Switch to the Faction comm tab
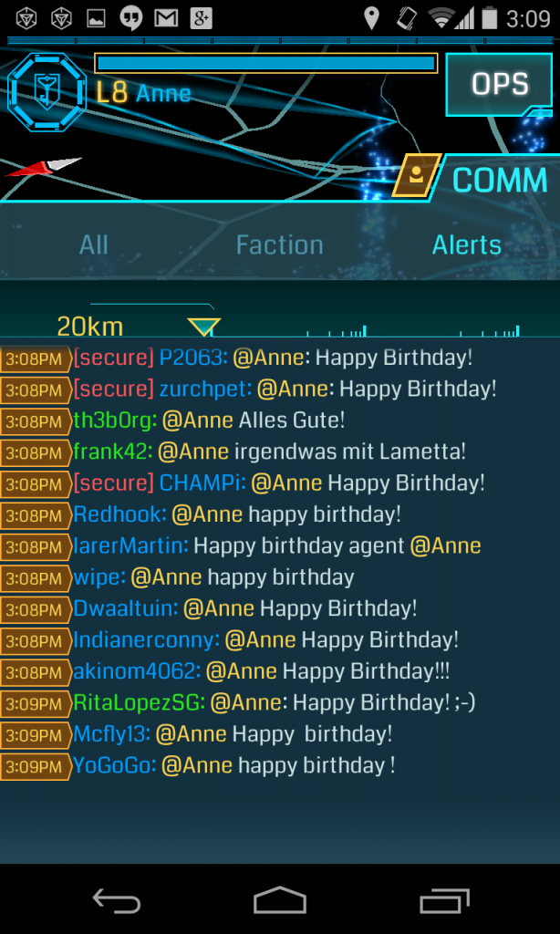This screenshot has height=934, width=560. pyautogui.click(x=279, y=244)
